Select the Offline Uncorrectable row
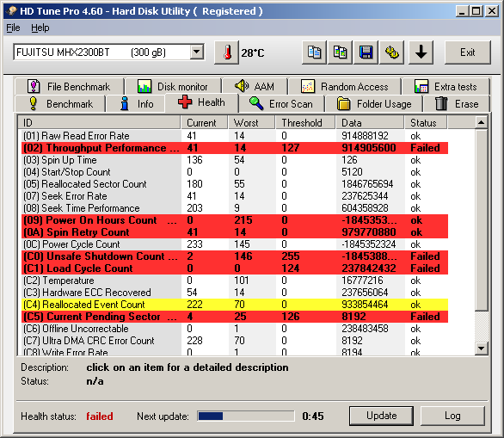 tap(234, 329)
